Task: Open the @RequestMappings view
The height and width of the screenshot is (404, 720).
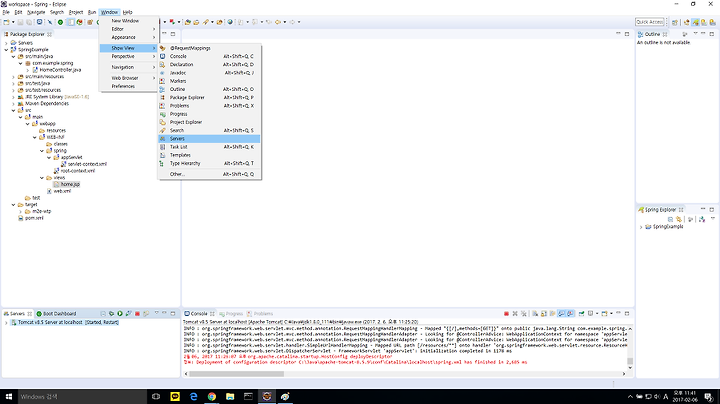Action: pyautogui.click(x=209, y=48)
